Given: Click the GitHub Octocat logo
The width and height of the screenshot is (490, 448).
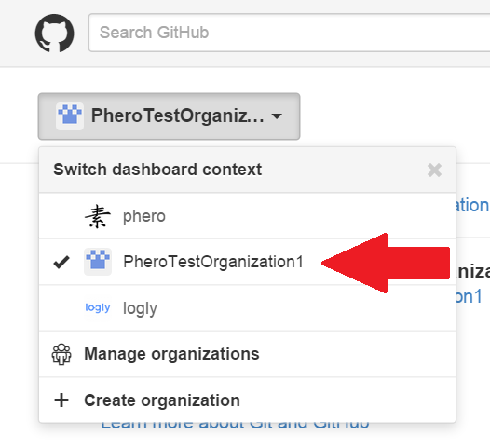Looking at the screenshot, I should point(54,33).
